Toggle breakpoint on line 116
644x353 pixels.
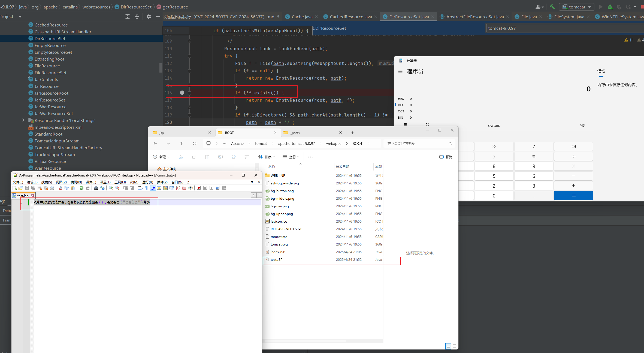click(182, 93)
